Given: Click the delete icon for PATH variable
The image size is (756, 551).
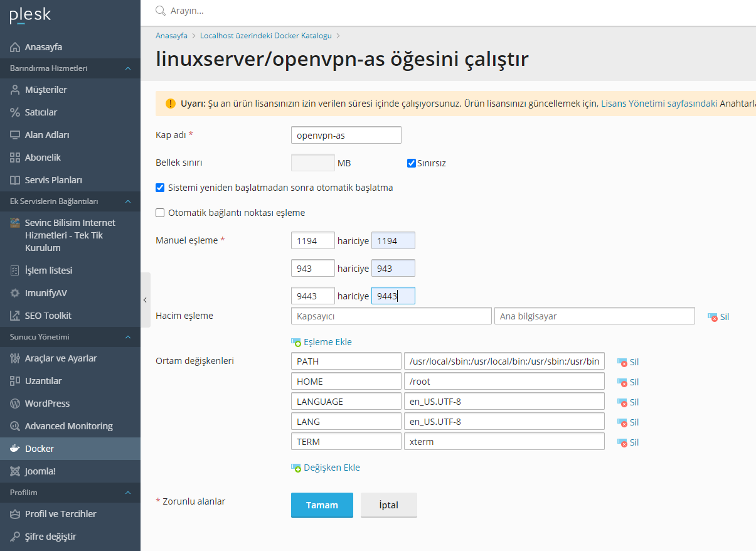Looking at the screenshot, I should click(x=622, y=362).
